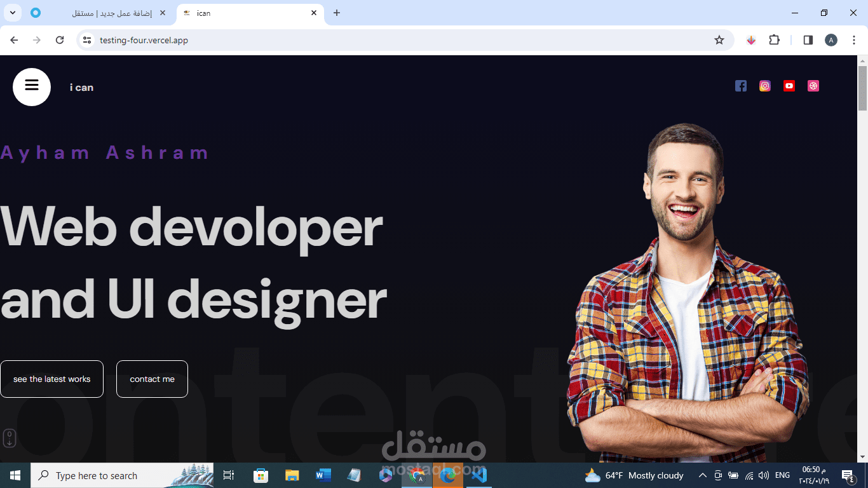Open a new browser tab
Viewport: 868px width, 488px height.
pyautogui.click(x=337, y=13)
